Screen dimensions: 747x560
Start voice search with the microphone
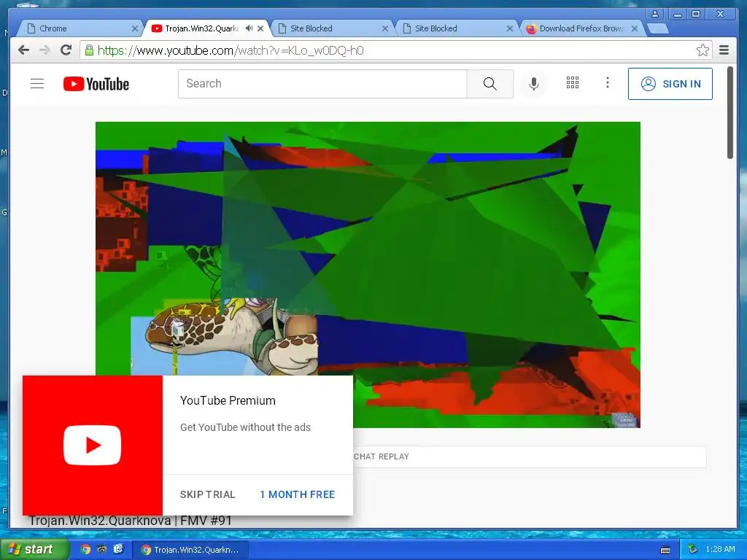534,84
